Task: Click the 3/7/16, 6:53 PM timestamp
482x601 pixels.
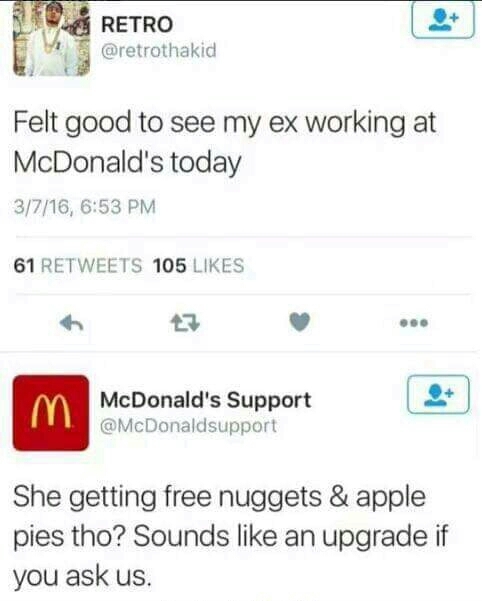Action: (85, 207)
